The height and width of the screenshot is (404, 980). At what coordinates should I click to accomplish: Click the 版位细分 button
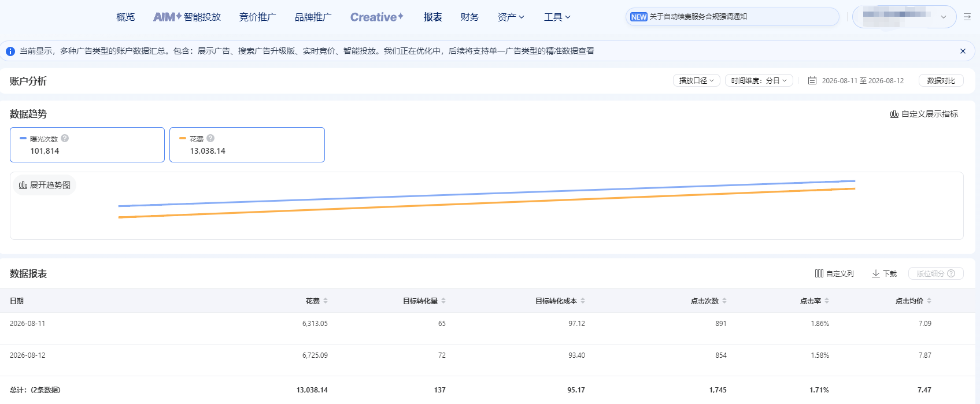935,273
